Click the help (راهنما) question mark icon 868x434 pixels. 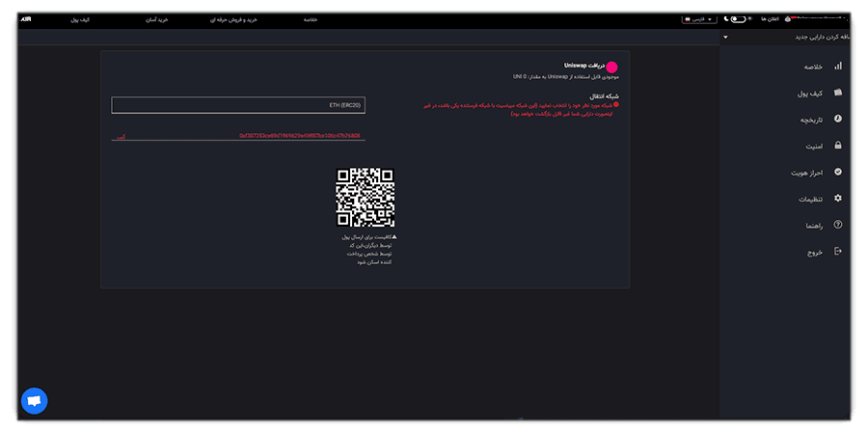[837, 224]
